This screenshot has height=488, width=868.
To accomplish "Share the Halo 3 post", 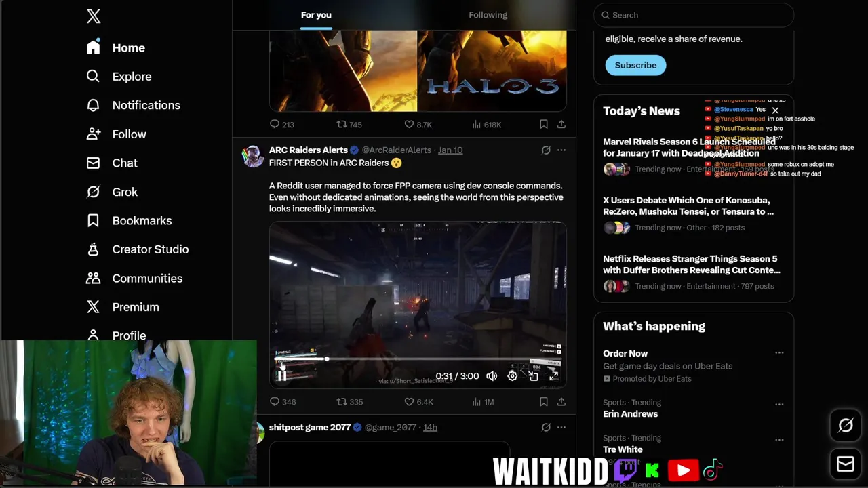I will coord(561,125).
